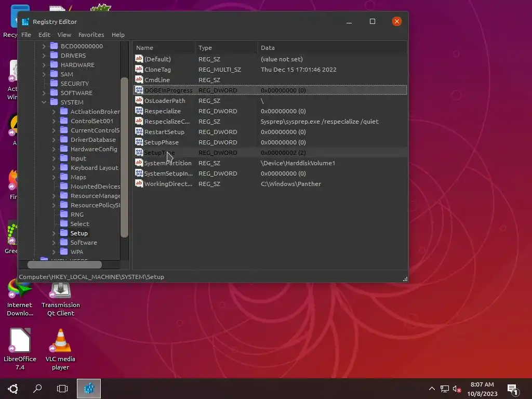Sort by the Name column header
The width and height of the screenshot is (532, 399).
164,48
